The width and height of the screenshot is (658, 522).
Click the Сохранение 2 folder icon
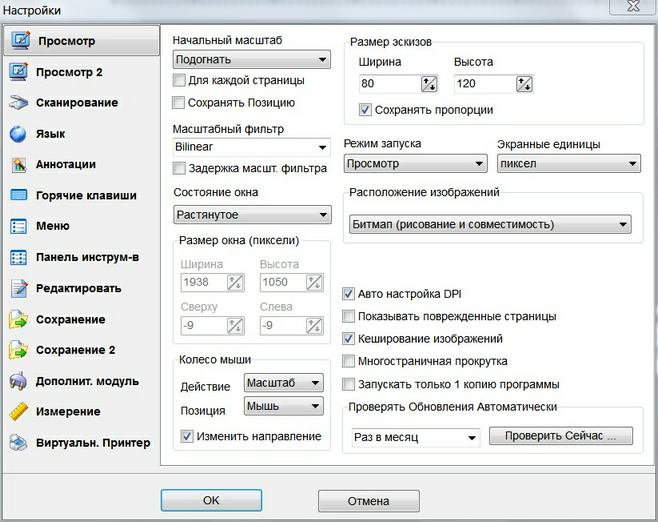click(x=18, y=350)
